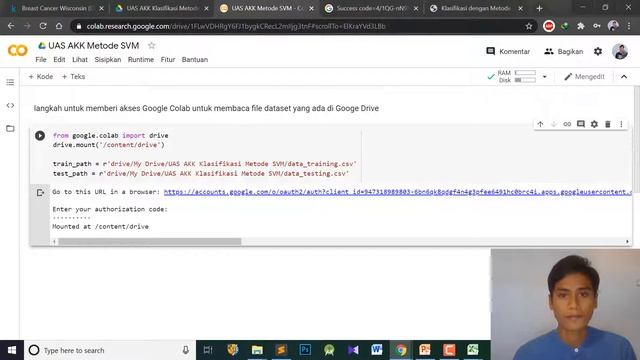Image resolution: width=640 pixels, height=360 pixels.
Task: Collapse header with the up chevron
Action: (x=624, y=77)
